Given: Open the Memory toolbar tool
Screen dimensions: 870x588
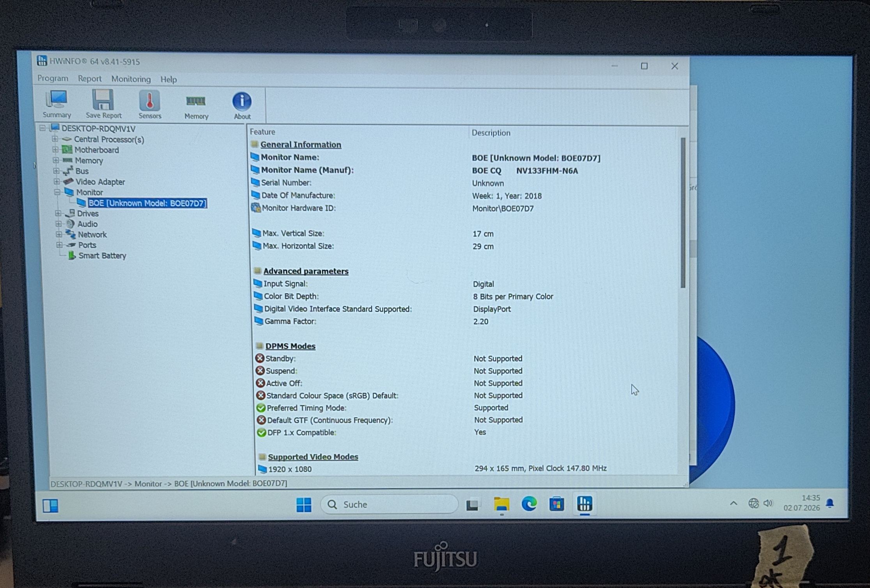Looking at the screenshot, I should coord(196,106).
